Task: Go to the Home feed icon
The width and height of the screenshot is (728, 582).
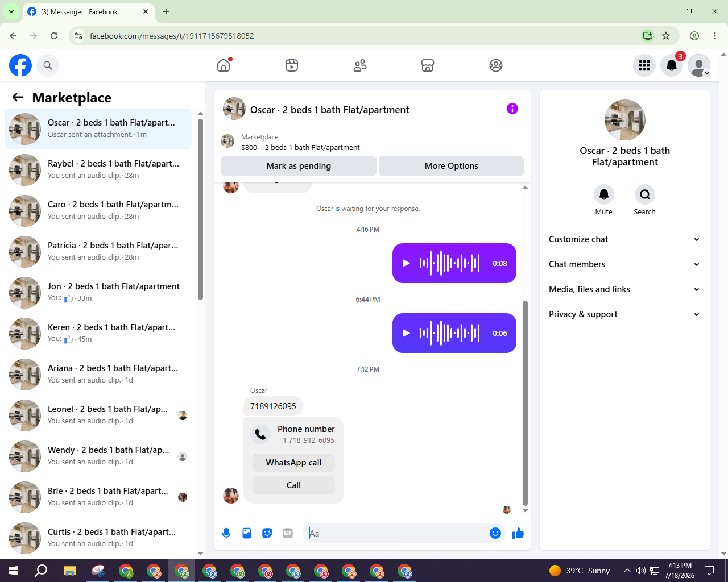Action: tap(224, 65)
